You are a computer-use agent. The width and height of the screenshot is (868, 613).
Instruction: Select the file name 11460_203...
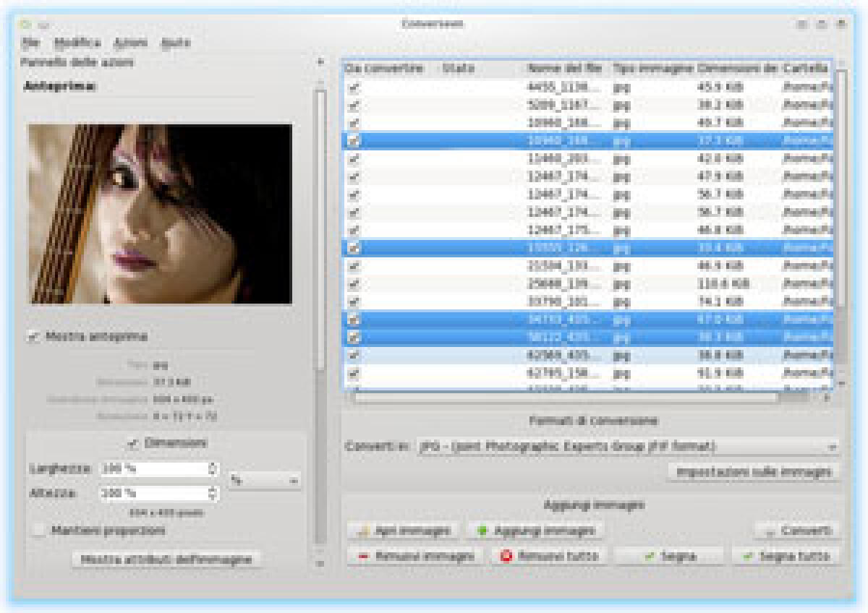[x=564, y=158]
